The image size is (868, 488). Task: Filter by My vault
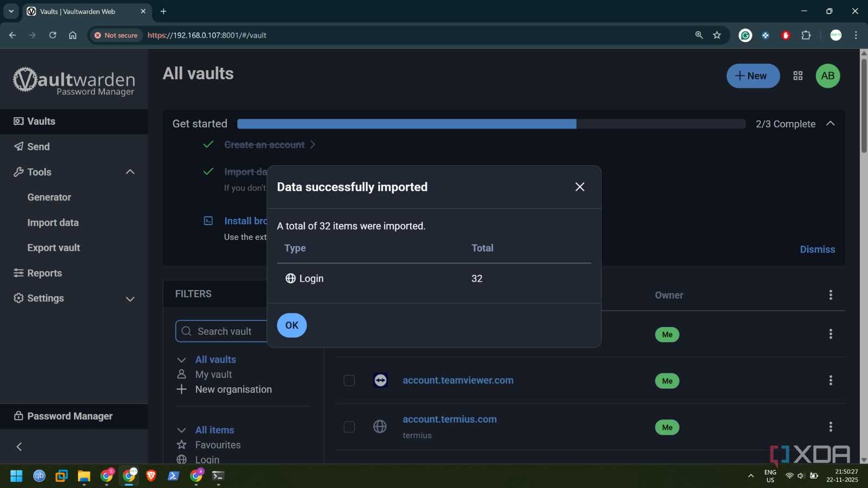[x=214, y=375]
